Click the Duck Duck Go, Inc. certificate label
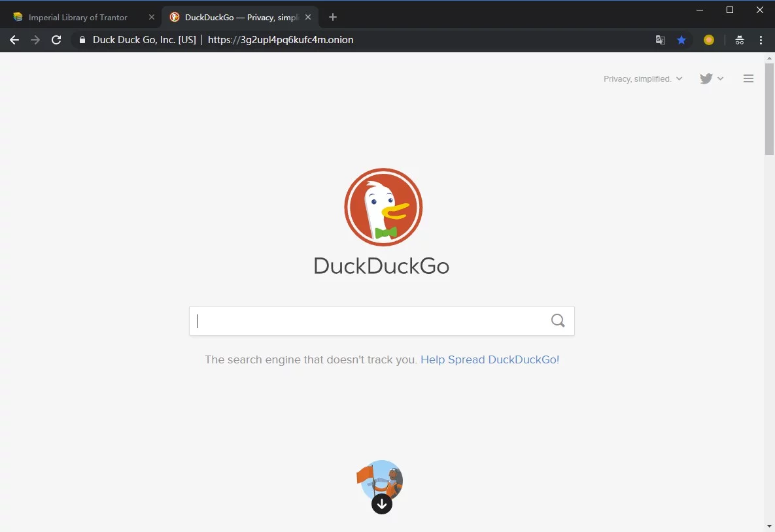The height and width of the screenshot is (532, 775). pyautogui.click(x=145, y=40)
